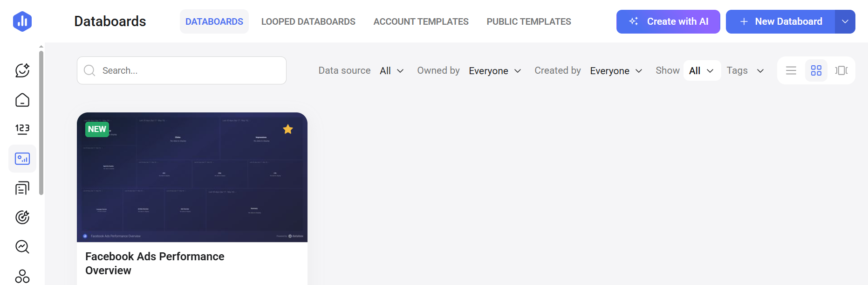Open the analytics magnifier sidebar icon
Screen dimensions: 868x285
click(x=22, y=247)
